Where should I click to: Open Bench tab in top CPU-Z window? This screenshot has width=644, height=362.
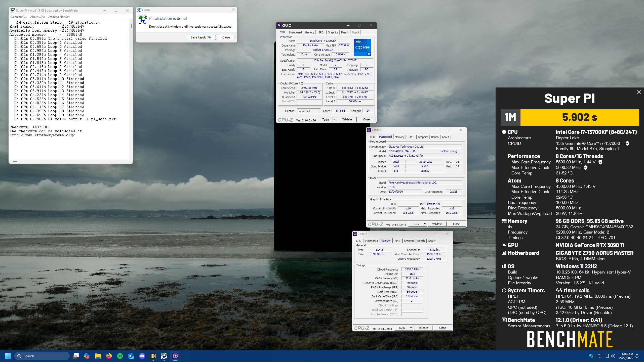pos(345,32)
